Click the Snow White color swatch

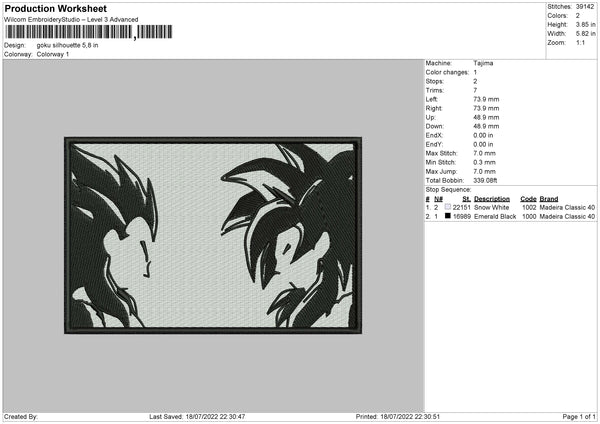[x=448, y=207]
